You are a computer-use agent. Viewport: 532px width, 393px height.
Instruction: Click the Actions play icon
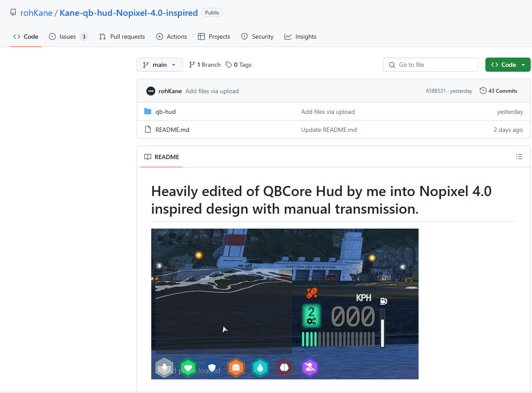[160, 36]
